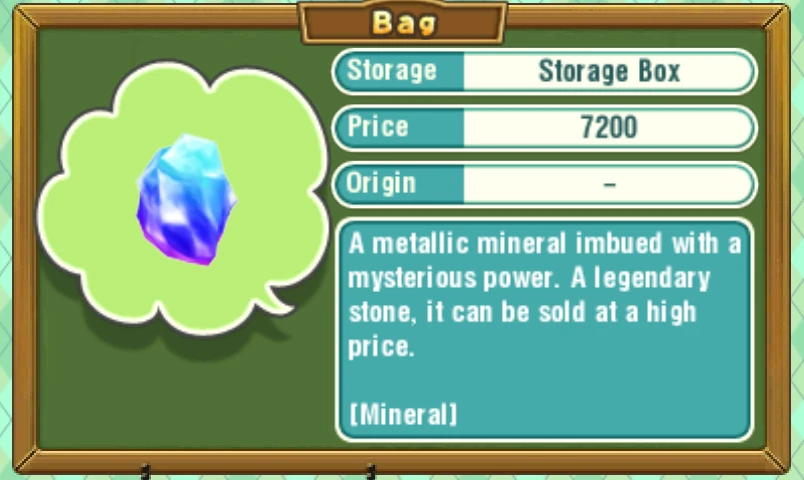This screenshot has height=480, width=804.
Task: Click the blue mineral crystal icon
Action: pyautogui.click(x=186, y=200)
